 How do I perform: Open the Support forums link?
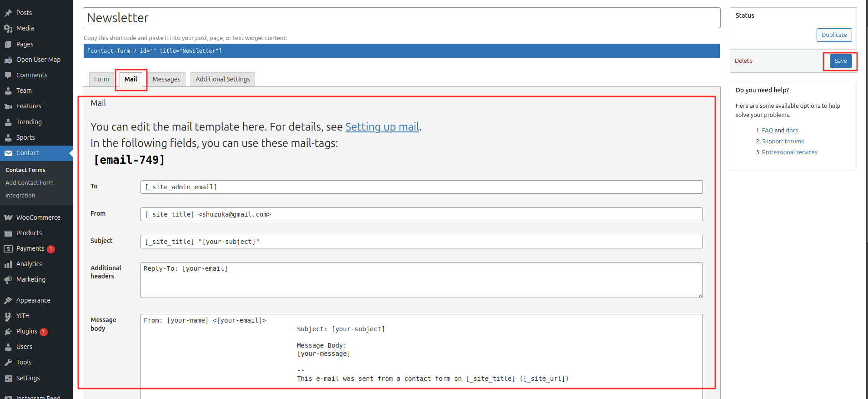pyautogui.click(x=783, y=141)
